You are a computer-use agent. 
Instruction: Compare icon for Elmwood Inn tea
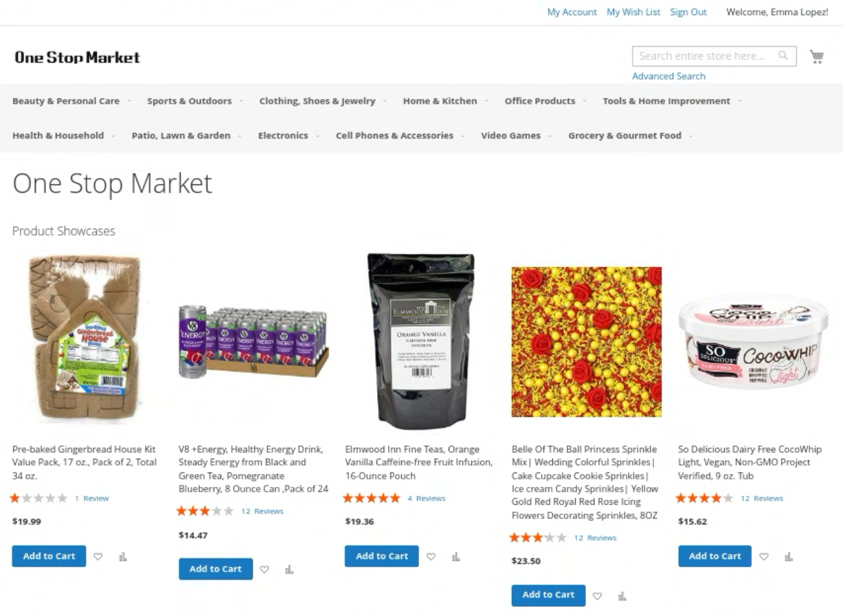[456, 556]
